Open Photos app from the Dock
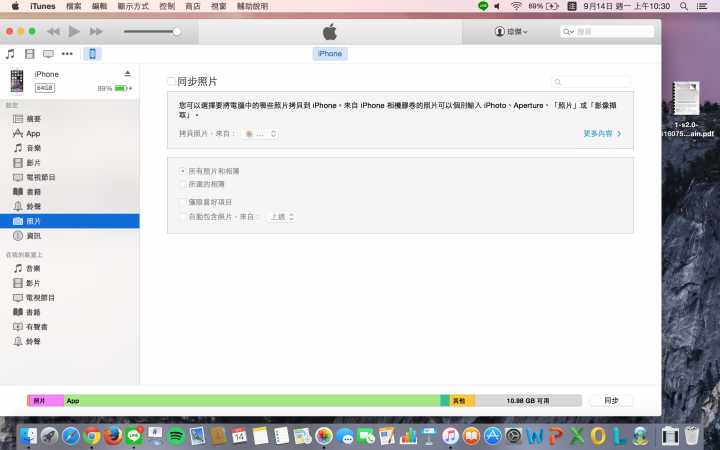The height and width of the screenshot is (450, 720). pyautogui.click(x=324, y=436)
